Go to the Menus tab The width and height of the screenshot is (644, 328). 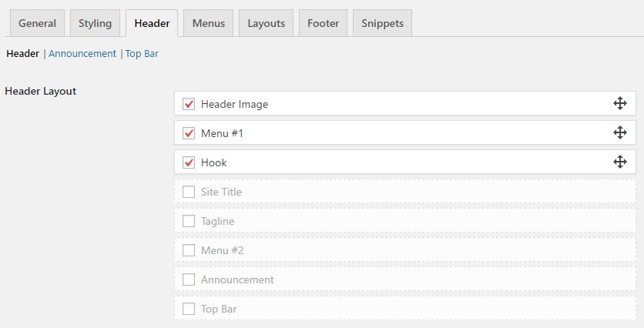click(209, 23)
